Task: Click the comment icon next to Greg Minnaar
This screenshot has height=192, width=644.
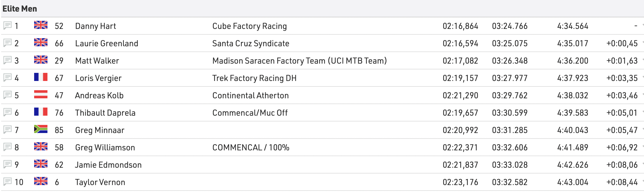Action: tap(8, 130)
